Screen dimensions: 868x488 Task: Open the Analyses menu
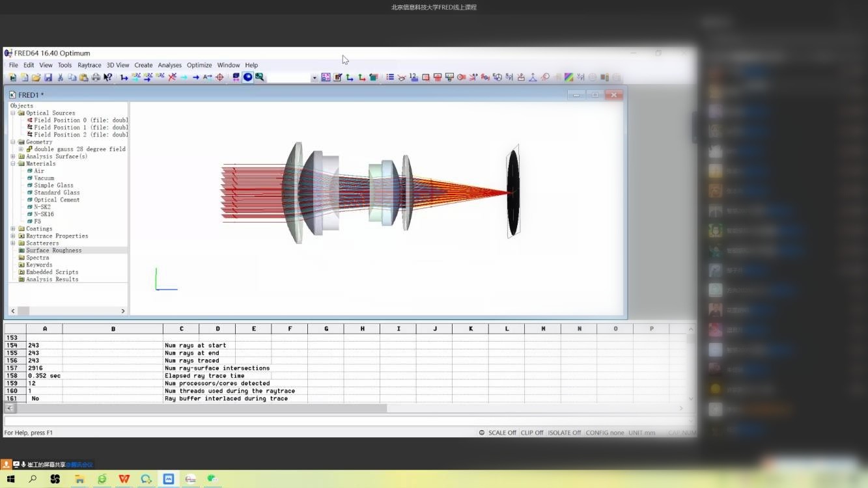[169, 65]
